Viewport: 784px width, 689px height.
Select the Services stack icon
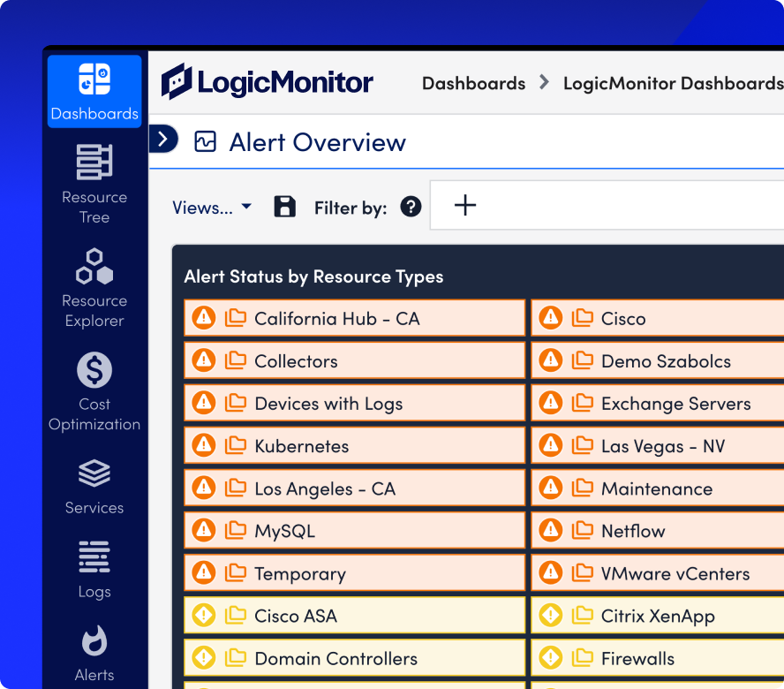pos(94,474)
